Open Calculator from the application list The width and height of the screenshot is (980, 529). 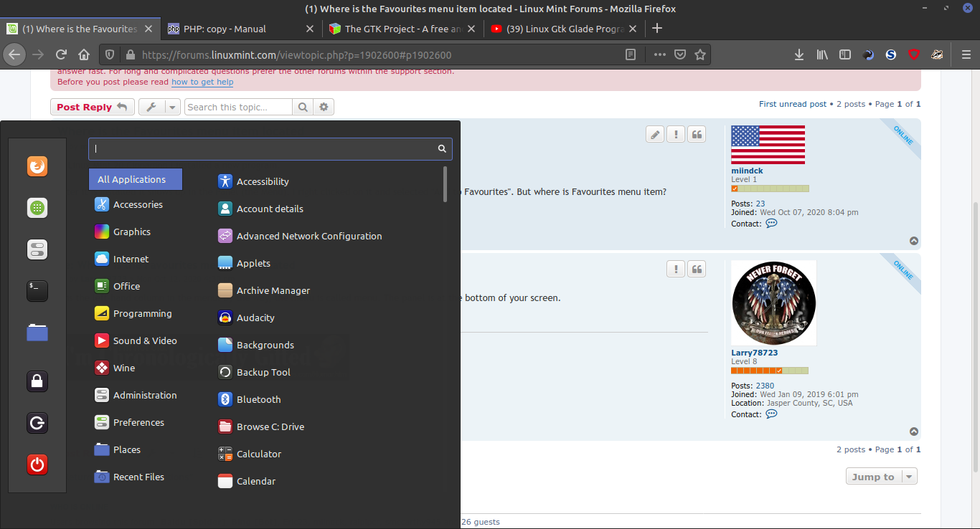coord(249,454)
